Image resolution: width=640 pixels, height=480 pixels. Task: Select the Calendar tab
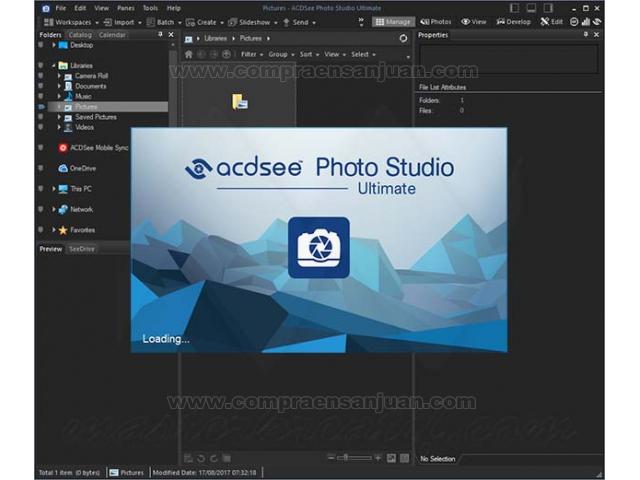click(x=112, y=35)
